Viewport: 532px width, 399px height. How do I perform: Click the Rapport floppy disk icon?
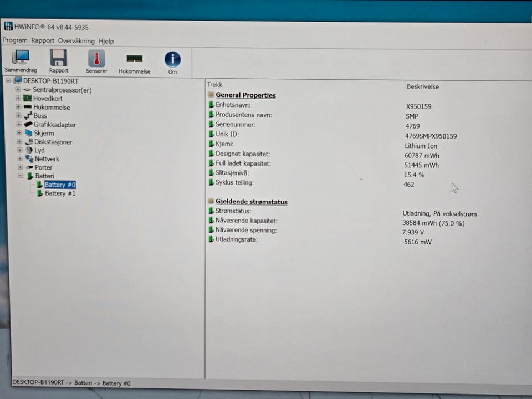[x=58, y=62]
